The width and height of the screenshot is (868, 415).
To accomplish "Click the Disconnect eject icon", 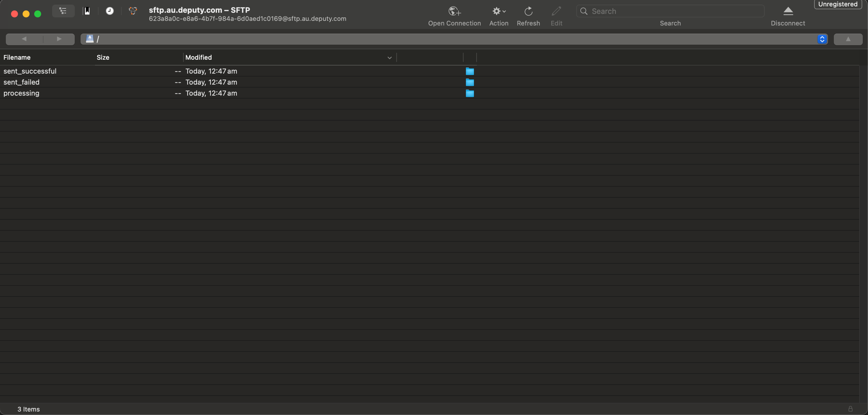I will [788, 12].
